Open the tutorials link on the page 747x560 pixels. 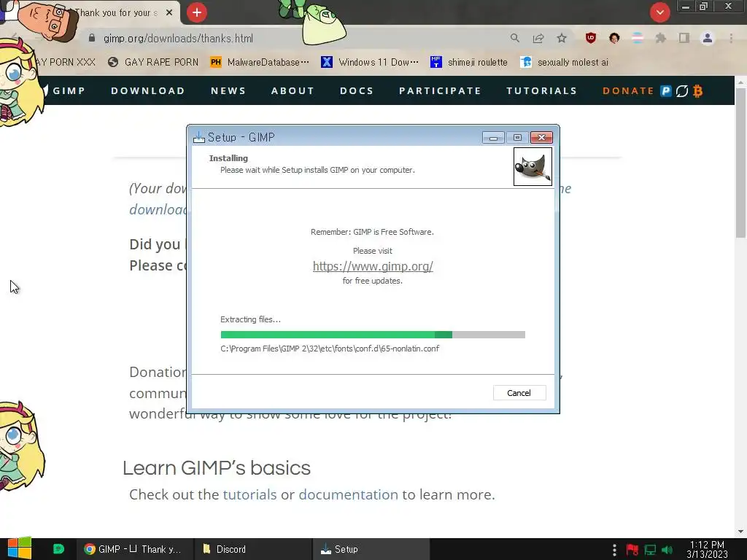249,494
